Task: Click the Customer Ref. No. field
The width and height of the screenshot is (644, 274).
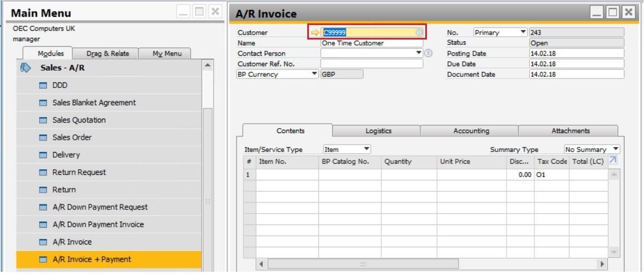Action: click(372, 63)
